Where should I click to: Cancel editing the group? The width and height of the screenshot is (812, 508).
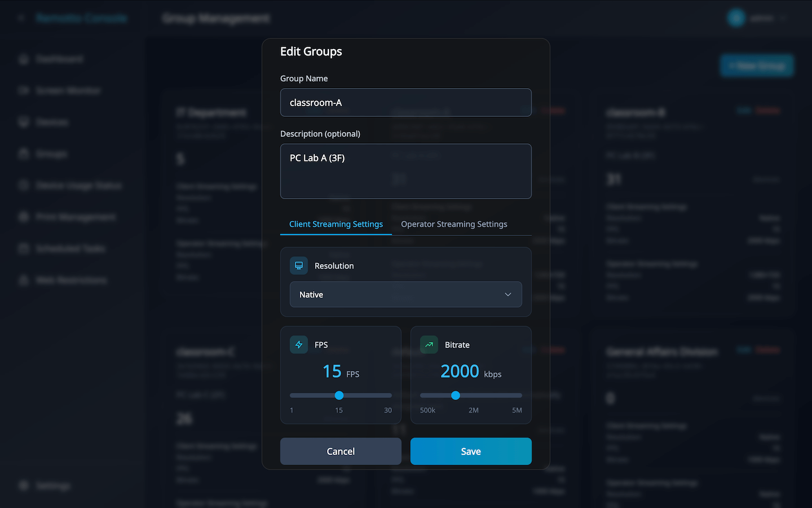coord(341,452)
